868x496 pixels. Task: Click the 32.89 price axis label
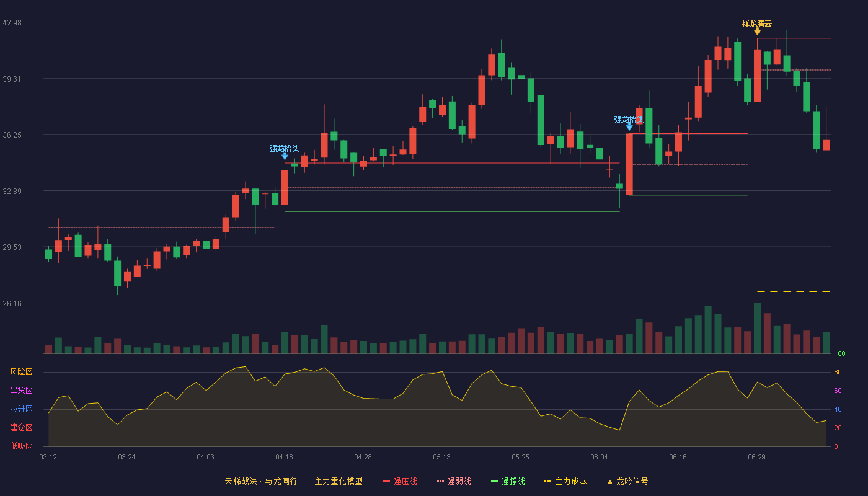(x=12, y=191)
